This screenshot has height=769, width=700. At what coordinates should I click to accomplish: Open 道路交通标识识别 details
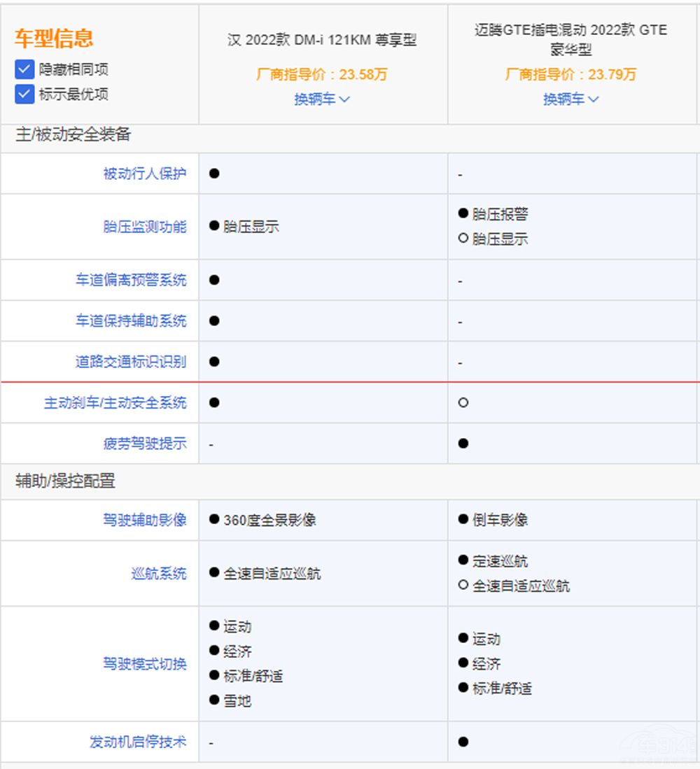point(131,362)
